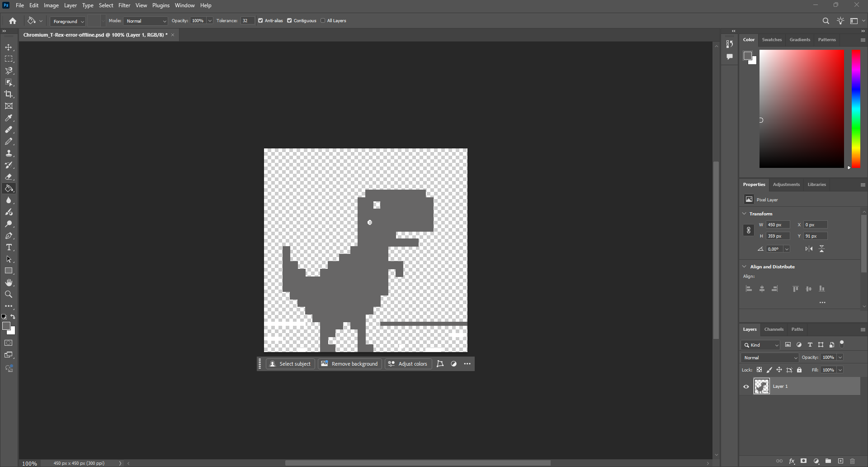The image size is (868, 467).
Task: Open the Mode dropdown set to Normal
Action: tap(146, 21)
